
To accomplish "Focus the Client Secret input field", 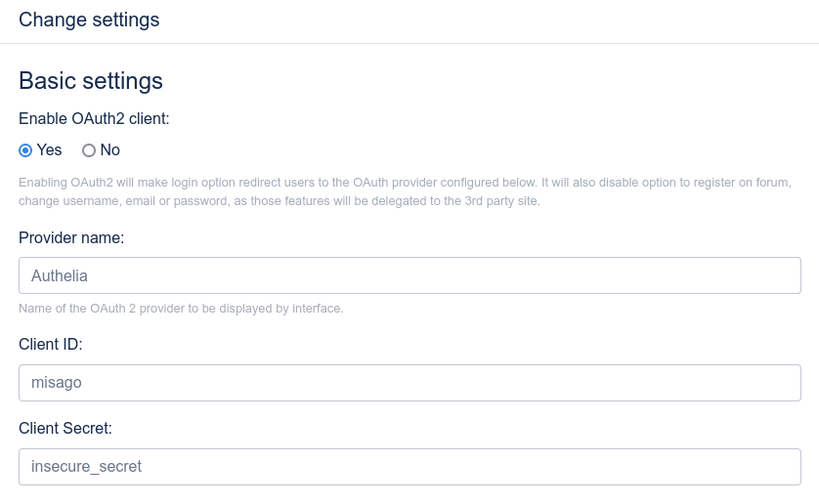I will pyautogui.click(x=410, y=467).
